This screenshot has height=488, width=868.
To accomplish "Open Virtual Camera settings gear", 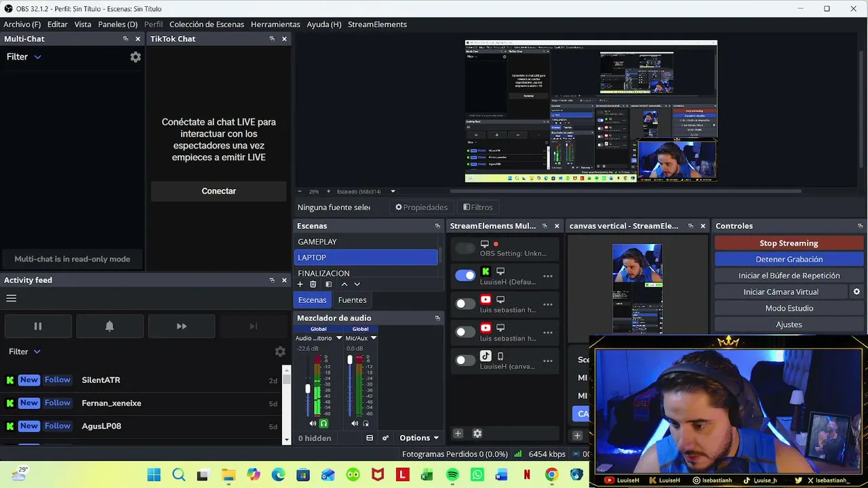I will point(856,291).
